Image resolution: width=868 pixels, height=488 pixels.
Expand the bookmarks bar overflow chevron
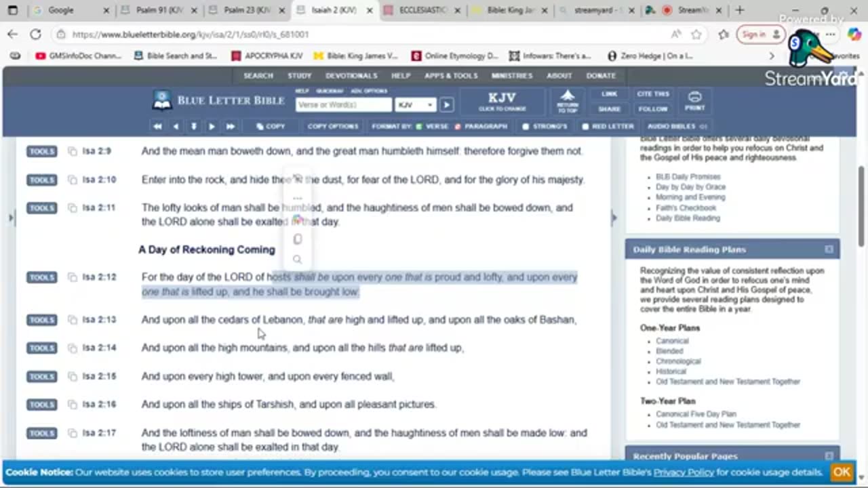tap(772, 56)
